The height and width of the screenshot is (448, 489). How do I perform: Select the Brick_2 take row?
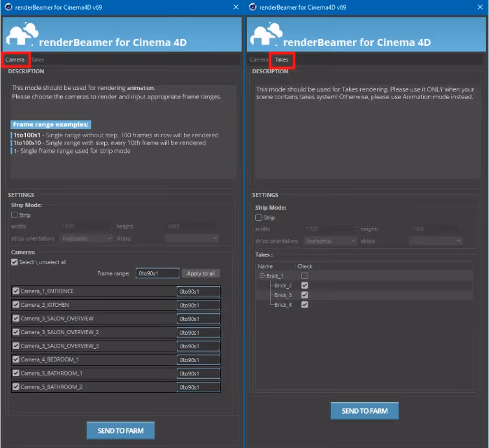(x=364, y=286)
